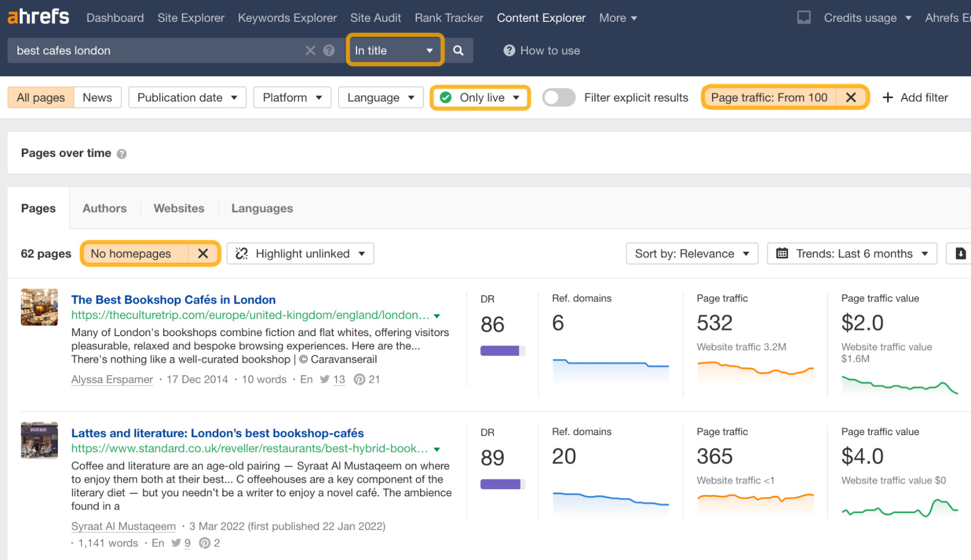Open the Sort by Relevance dropdown
The image size is (971, 560).
tap(691, 253)
